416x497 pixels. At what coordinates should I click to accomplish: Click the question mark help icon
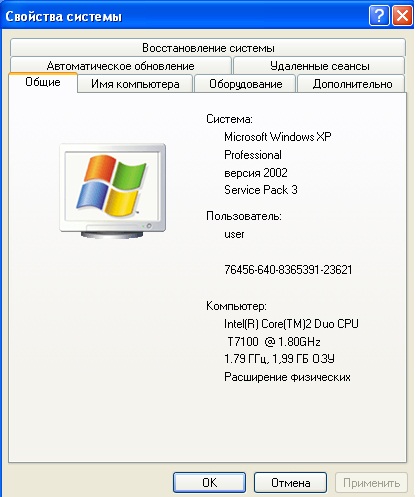click(379, 15)
